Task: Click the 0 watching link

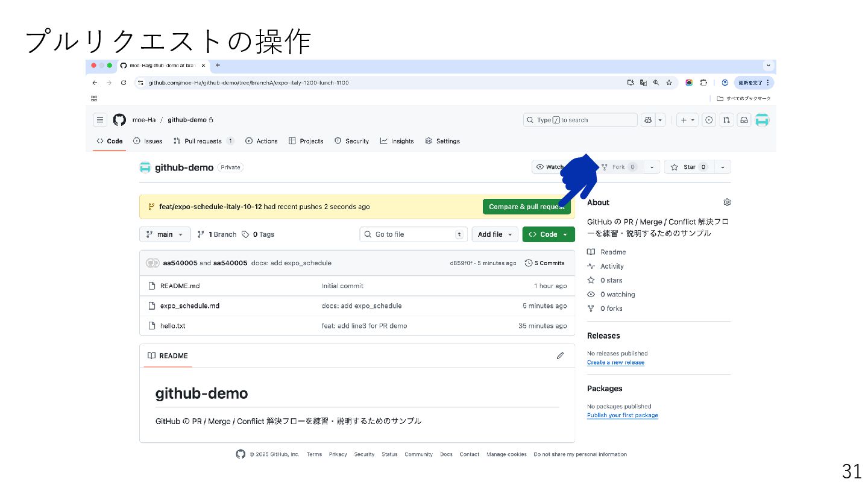Action: pos(611,295)
